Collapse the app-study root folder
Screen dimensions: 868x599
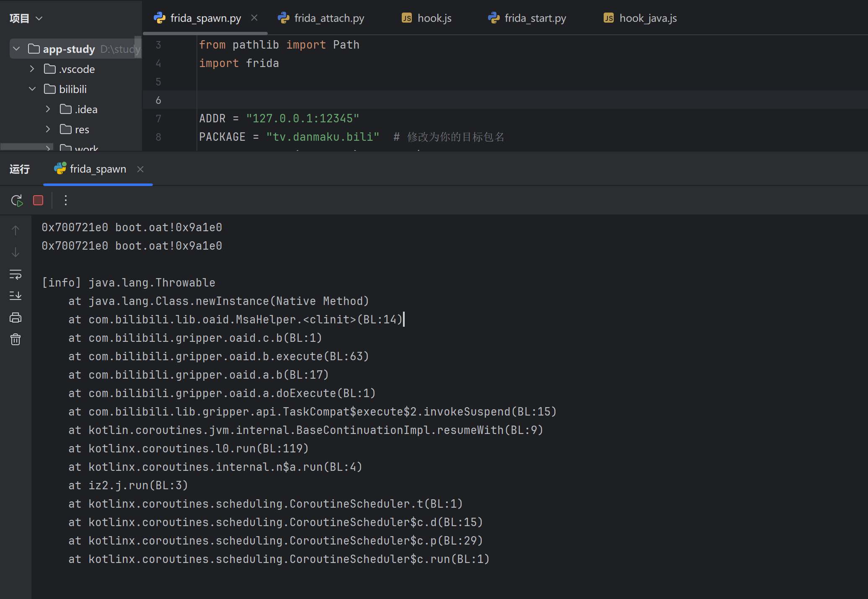[16, 49]
